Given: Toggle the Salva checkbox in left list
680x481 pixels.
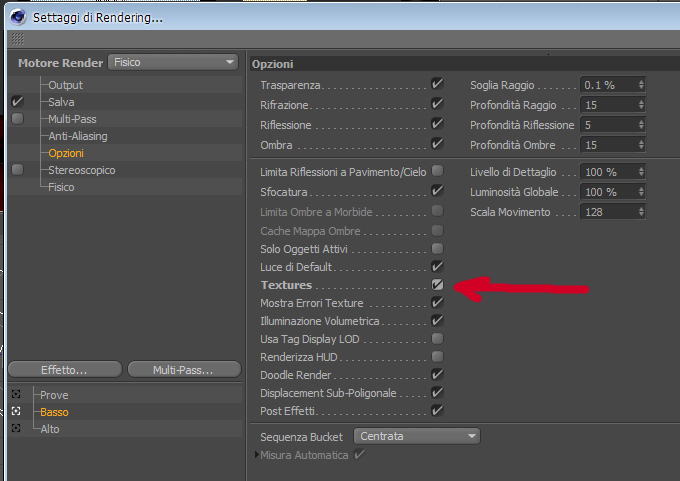Looking at the screenshot, I should 17,101.
